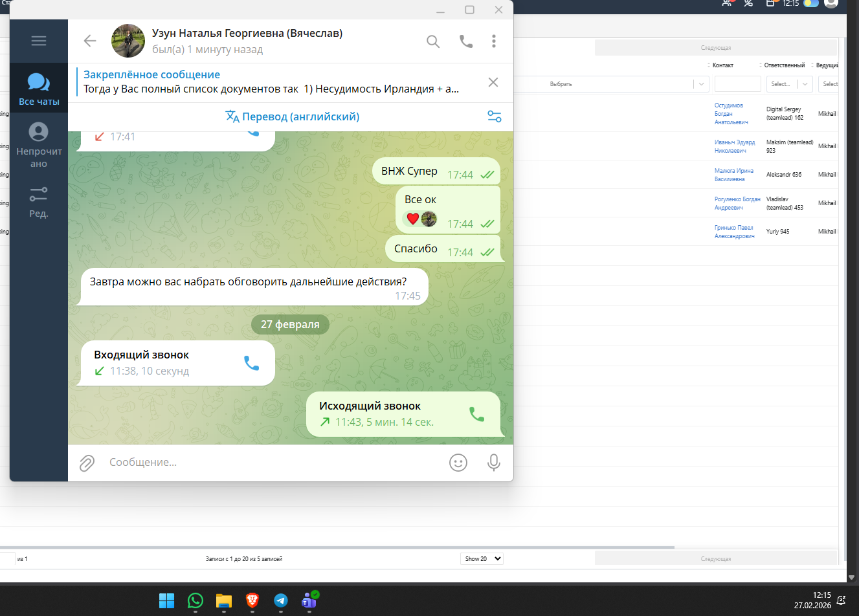The width and height of the screenshot is (859, 616).
Task: Focus the 'Сообщение...' message input
Action: pyautogui.click(x=272, y=463)
